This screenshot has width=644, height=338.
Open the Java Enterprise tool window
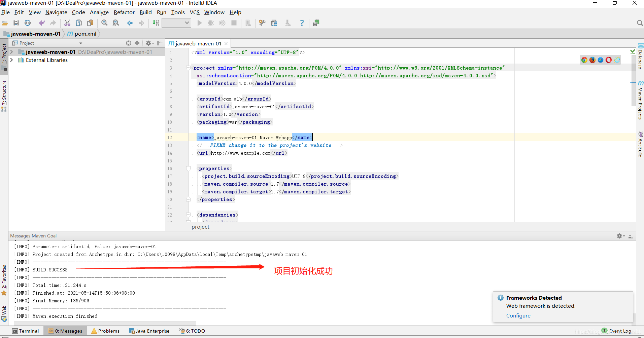click(x=149, y=331)
